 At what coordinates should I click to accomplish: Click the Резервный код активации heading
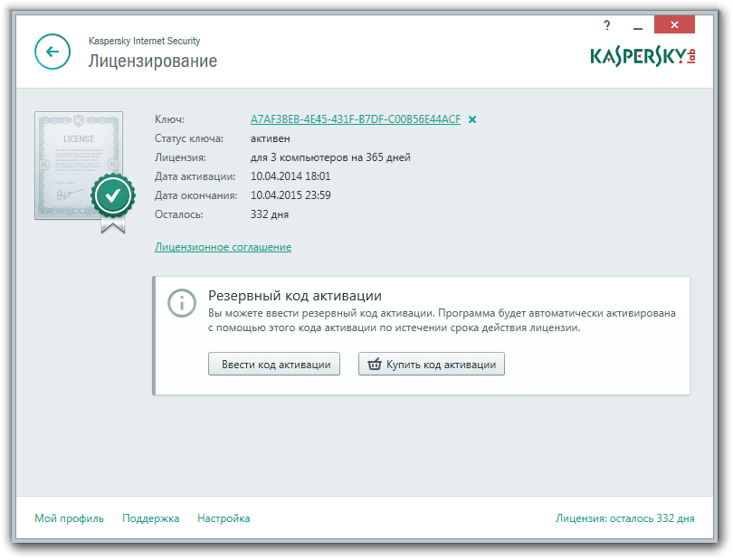(295, 296)
